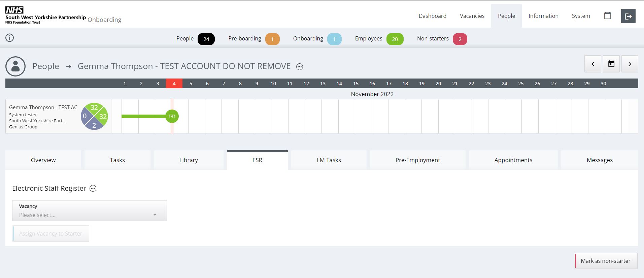Open options ellipsis beside Gemma Thompson title
Image resolution: width=644 pixels, height=278 pixels.
coord(299,67)
